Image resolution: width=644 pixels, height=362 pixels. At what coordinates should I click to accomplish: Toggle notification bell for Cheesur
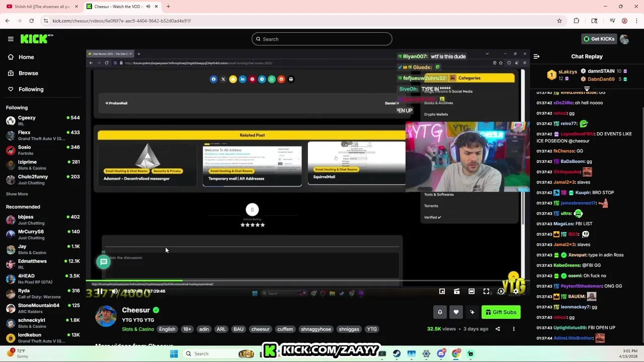440,312
